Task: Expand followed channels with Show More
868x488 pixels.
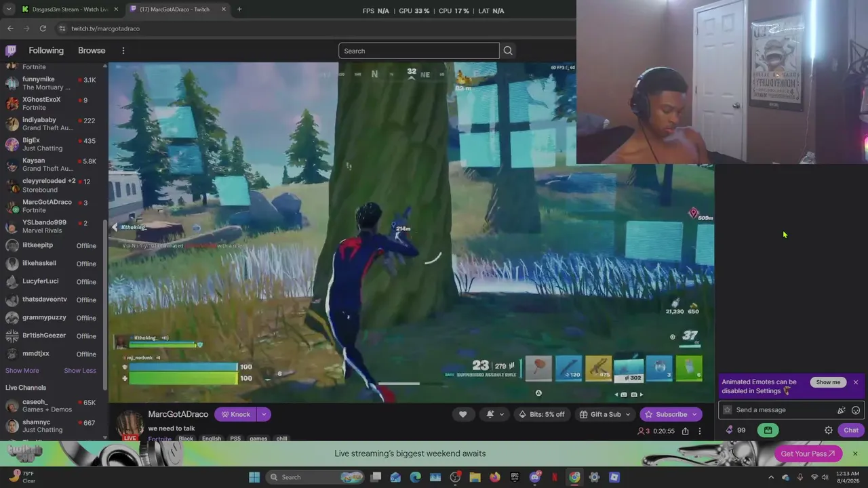Action: pyautogui.click(x=22, y=371)
